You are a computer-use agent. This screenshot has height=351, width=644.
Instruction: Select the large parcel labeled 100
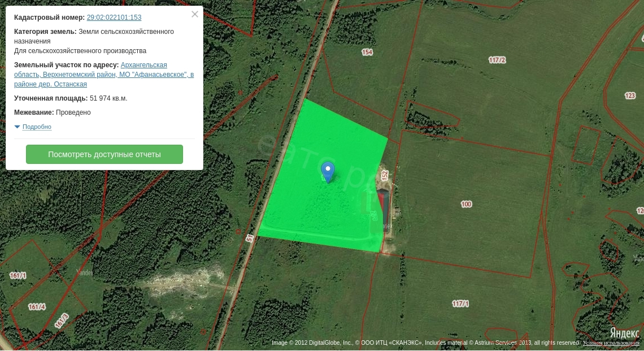pos(466,204)
